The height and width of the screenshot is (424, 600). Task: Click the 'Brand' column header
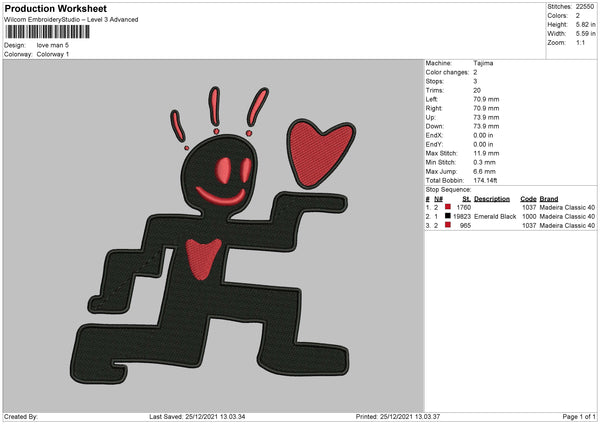click(549, 199)
